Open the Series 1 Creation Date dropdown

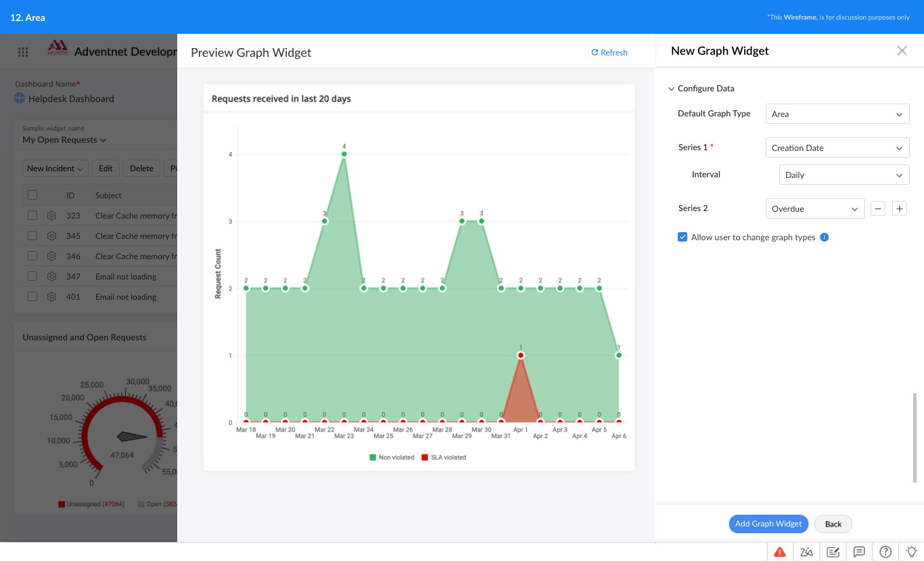[x=837, y=148]
